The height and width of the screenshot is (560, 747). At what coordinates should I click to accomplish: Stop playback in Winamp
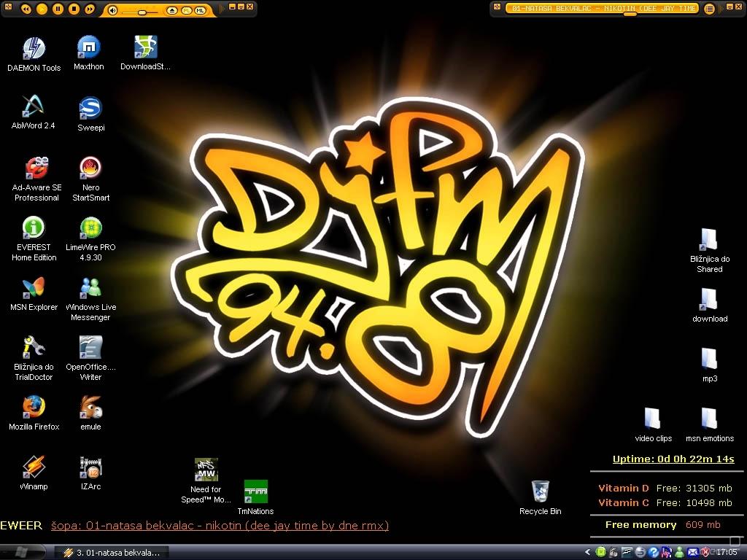tap(74, 9)
